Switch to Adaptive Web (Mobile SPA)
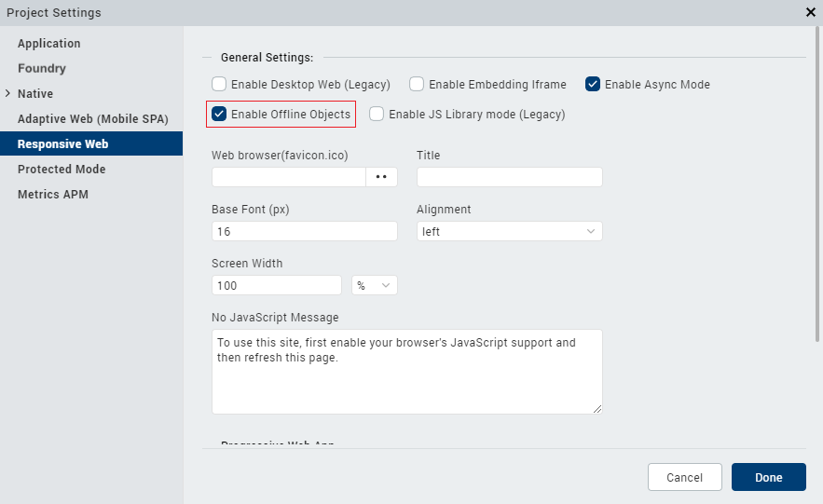 93,119
